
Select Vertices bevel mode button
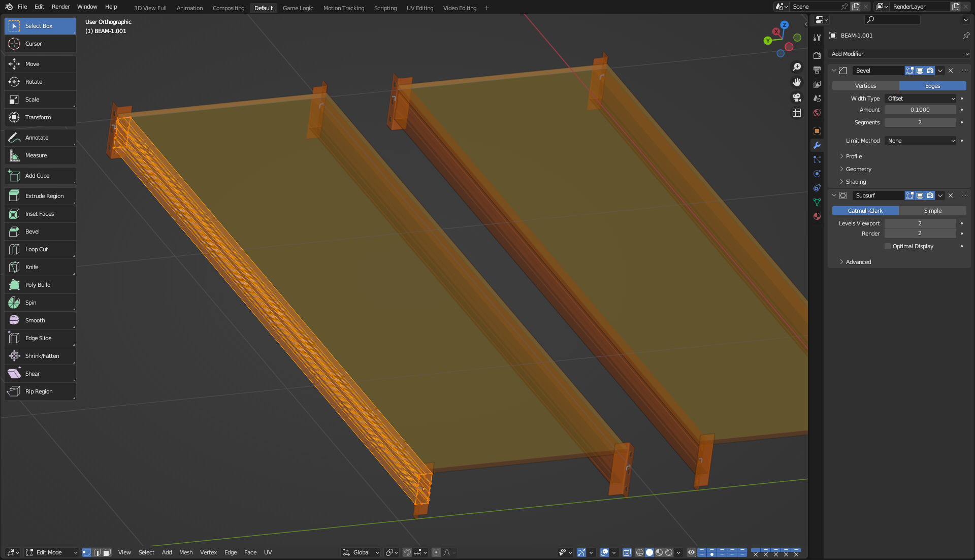(x=865, y=86)
